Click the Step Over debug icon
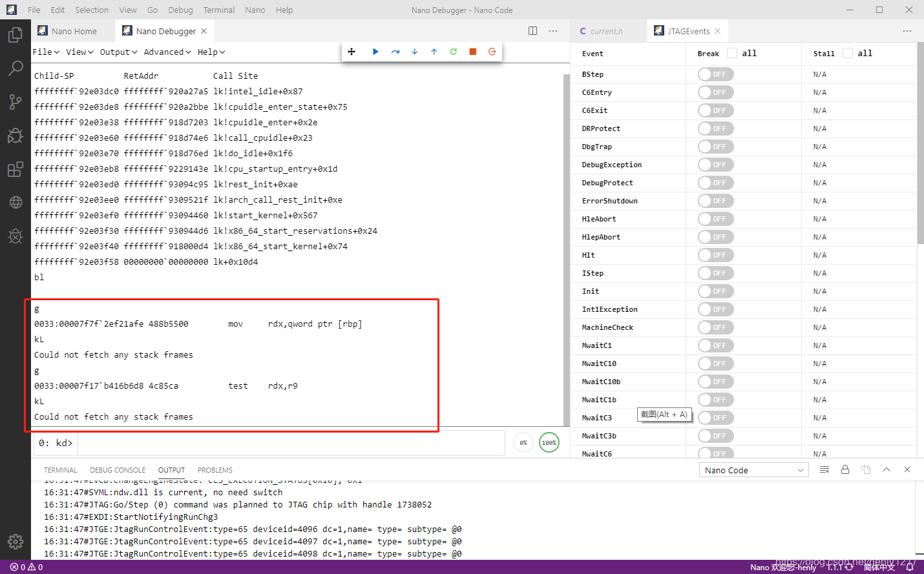 (x=395, y=52)
